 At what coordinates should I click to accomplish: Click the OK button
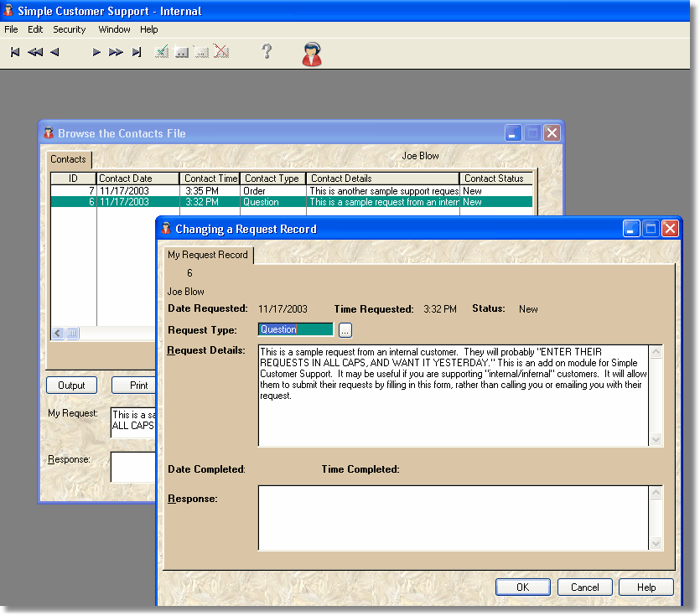(523, 587)
